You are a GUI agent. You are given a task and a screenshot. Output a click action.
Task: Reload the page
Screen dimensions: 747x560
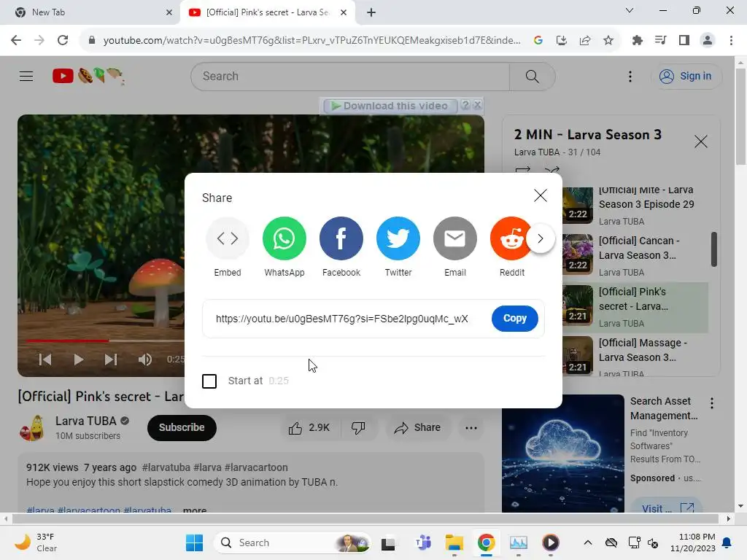(x=63, y=41)
